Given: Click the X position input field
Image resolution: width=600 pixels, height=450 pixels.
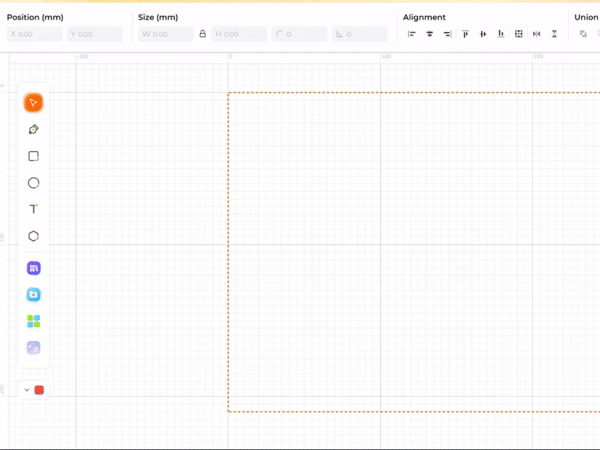Looking at the screenshot, I should 34,34.
